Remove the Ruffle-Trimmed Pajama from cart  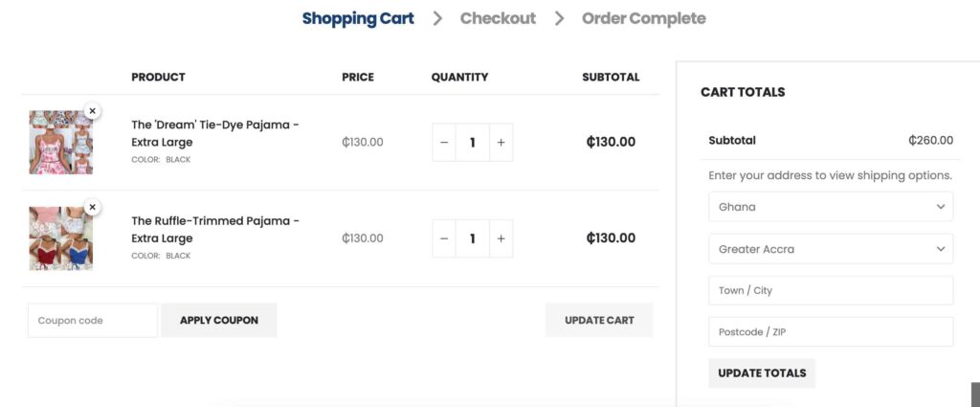pyautogui.click(x=93, y=207)
